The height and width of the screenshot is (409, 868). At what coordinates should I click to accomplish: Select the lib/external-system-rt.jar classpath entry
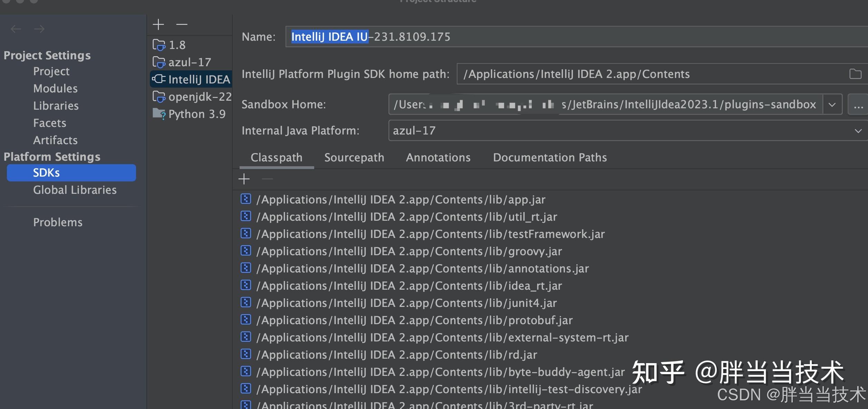(x=443, y=338)
